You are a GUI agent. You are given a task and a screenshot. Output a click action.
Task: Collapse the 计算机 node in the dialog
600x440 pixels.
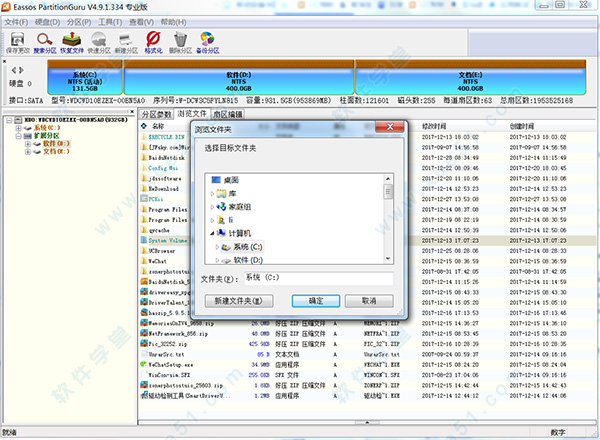(x=212, y=233)
